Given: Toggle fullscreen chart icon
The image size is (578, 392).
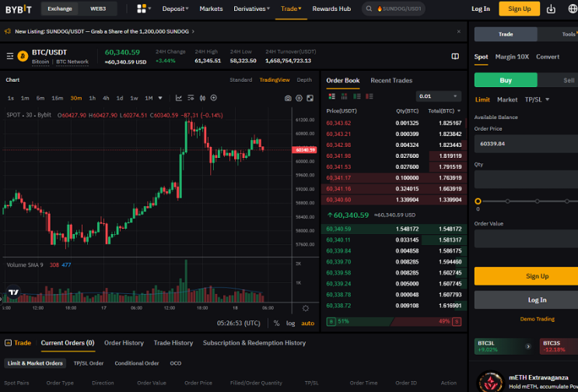Looking at the screenshot, I should coord(310,98).
